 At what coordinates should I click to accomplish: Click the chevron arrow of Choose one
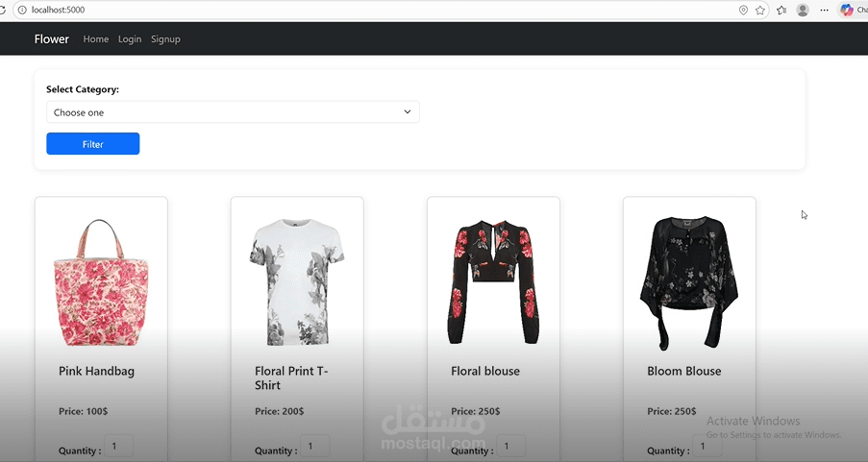408,111
